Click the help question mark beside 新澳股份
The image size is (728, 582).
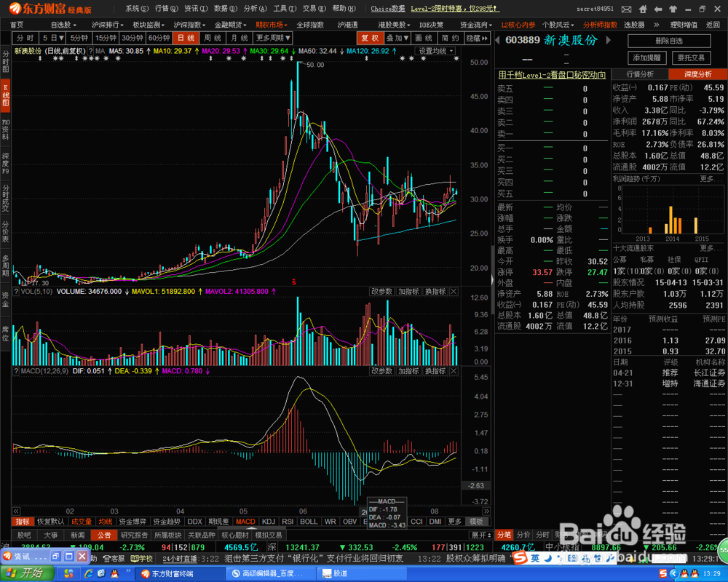tap(90, 51)
